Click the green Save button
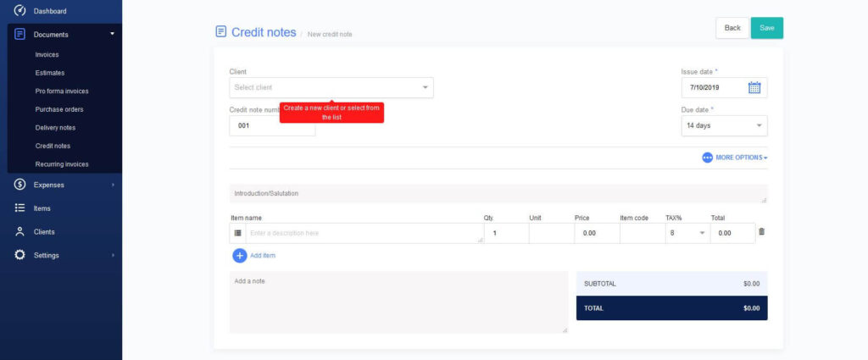 [x=766, y=28]
